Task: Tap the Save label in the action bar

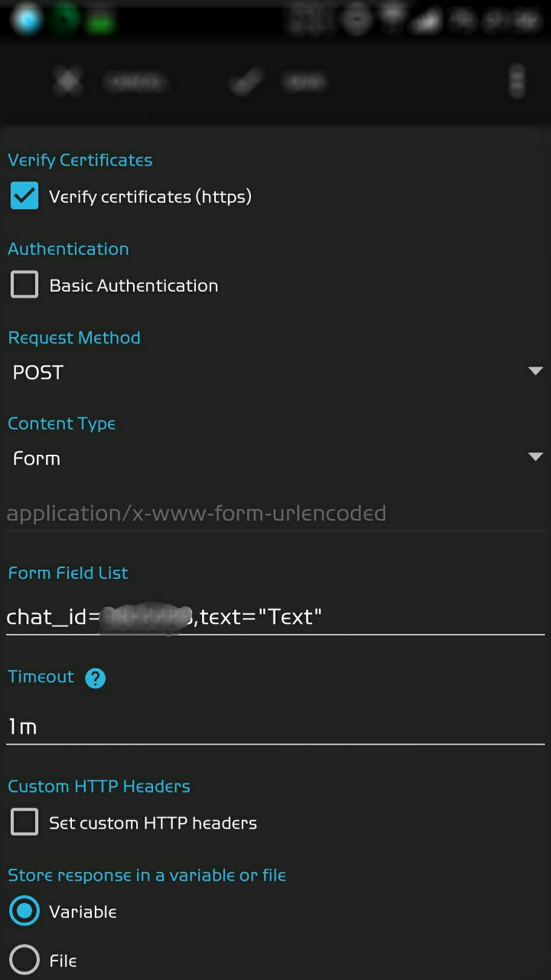Action: [x=304, y=81]
